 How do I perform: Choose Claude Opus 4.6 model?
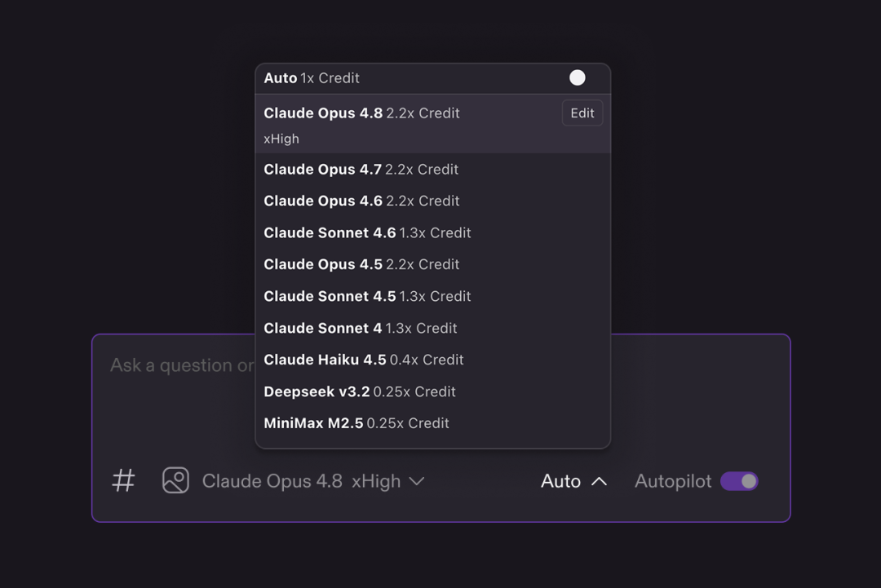432,201
